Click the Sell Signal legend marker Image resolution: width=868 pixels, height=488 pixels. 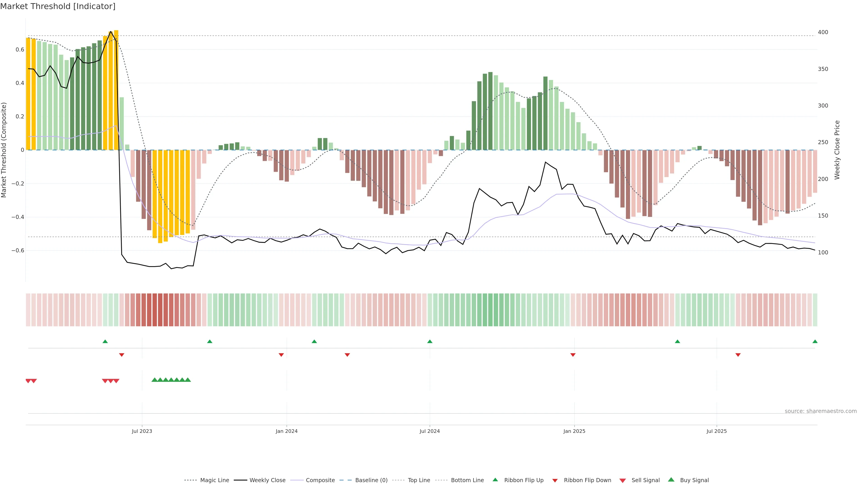click(622, 481)
